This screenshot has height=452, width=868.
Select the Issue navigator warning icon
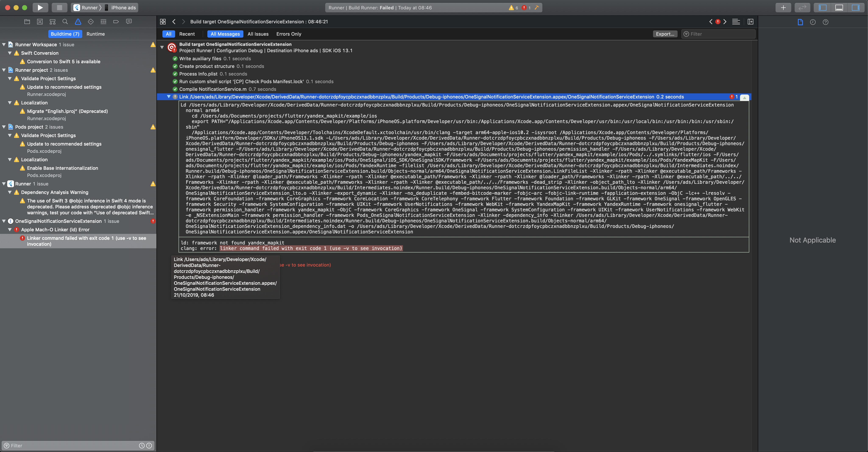tap(78, 22)
